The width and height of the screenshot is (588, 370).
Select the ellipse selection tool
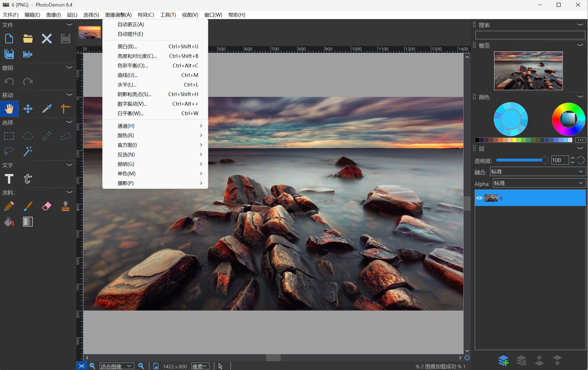(28, 136)
